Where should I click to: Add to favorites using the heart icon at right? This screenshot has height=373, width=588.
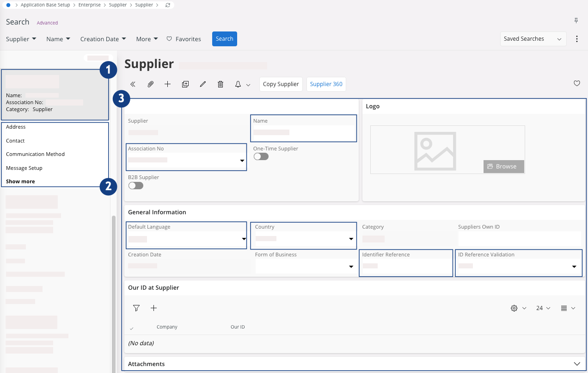[576, 84]
